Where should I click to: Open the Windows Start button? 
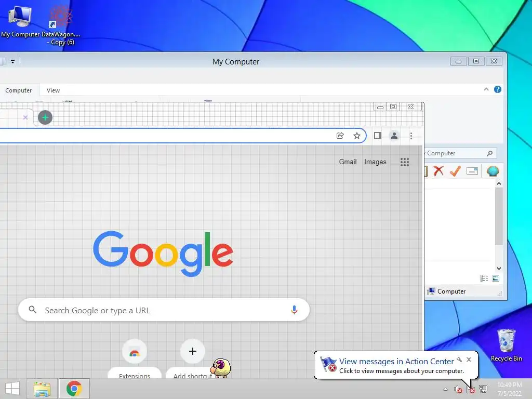pyautogui.click(x=12, y=389)
